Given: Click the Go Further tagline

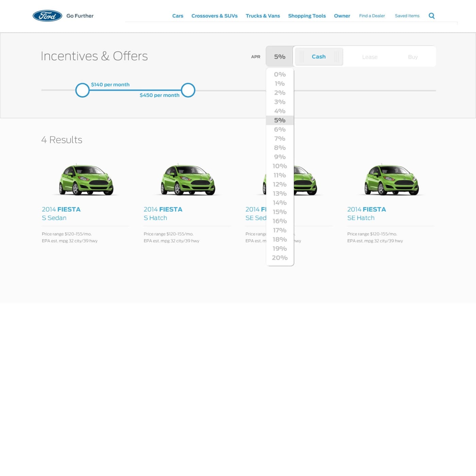Looking at the screenshot, I should pos(80,16).
